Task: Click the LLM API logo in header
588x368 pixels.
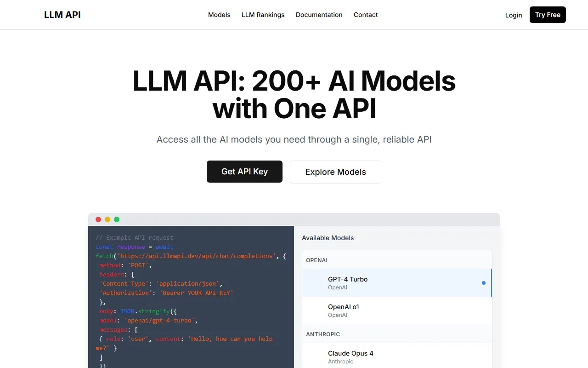Action: [62, 15]
